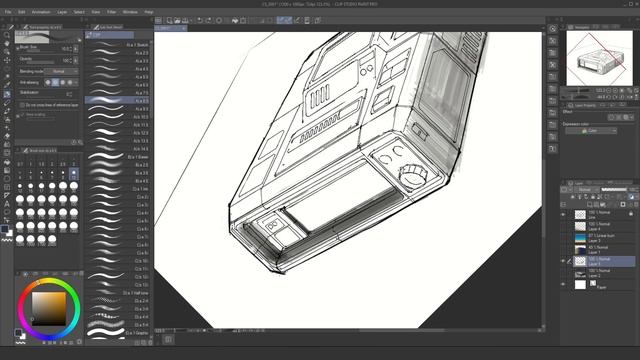Select the Eraser tool in tool palette
Image resolution: width=640 pixels, height=360 pixels.
pos(7,136)
